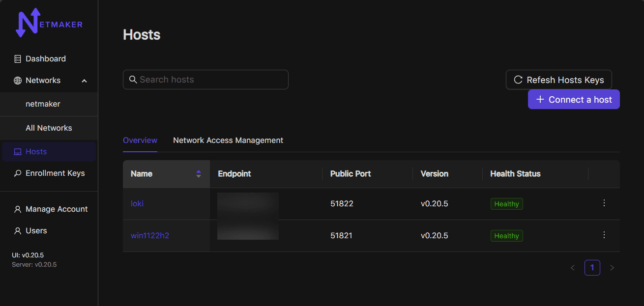Click the Netmaker logo
644x306 pixels.
click(x=49, y=23)
